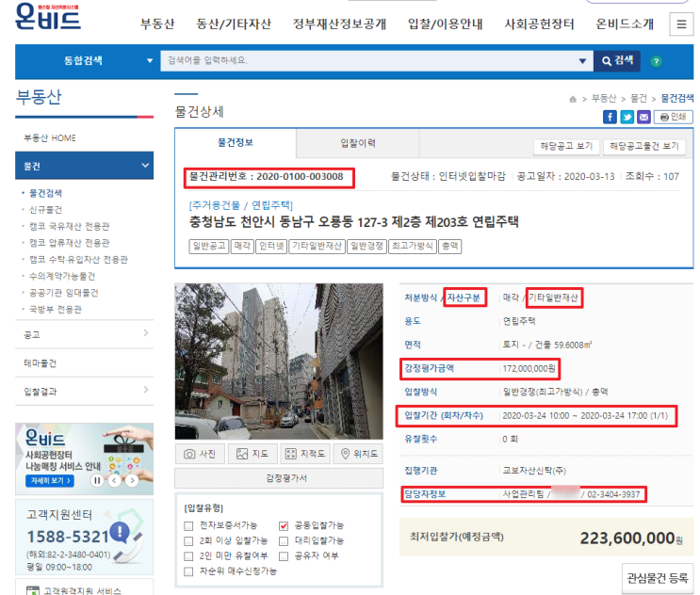Open 신규물건 sidebar link

(45, 210)
